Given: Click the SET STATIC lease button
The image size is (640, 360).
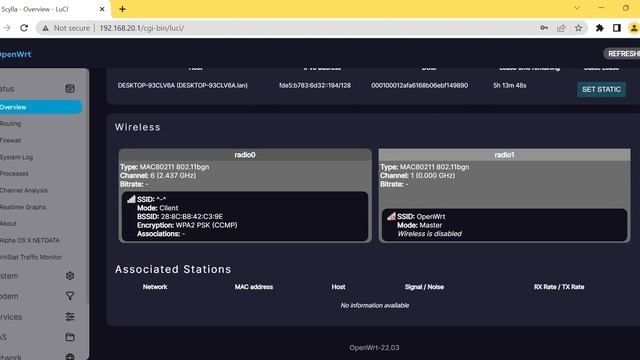Looking at the screenshot, I should pos(601,89).
